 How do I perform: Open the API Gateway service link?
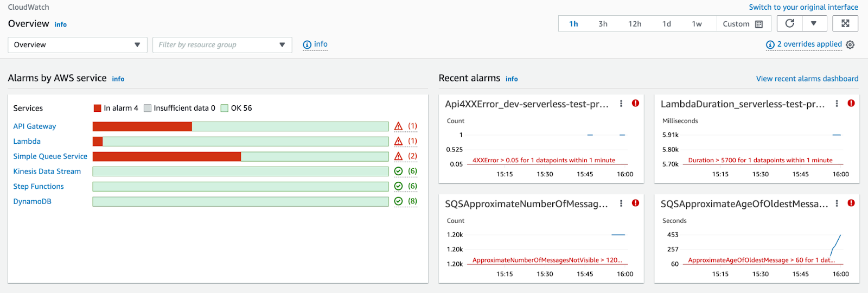[35, 126]
